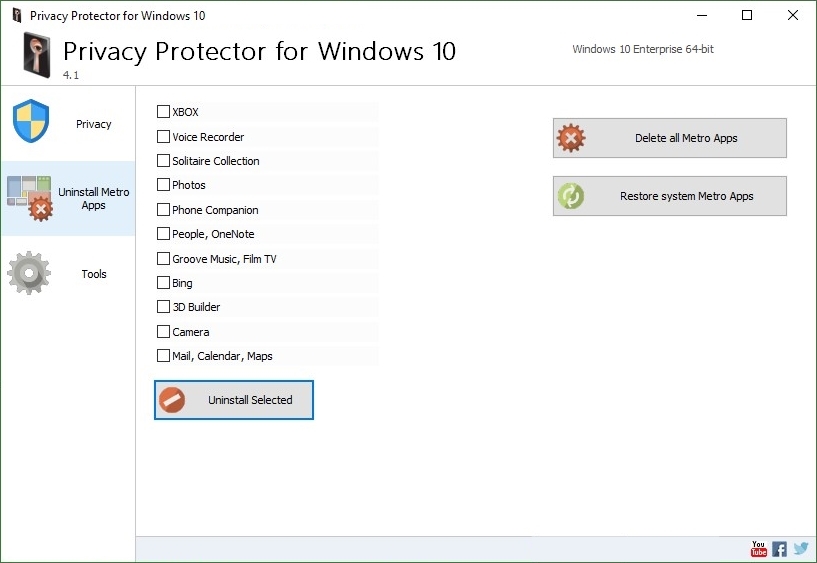The image size is (817, 563).
Task: Check the Voice Recorder option
Action: coord(163,136)
